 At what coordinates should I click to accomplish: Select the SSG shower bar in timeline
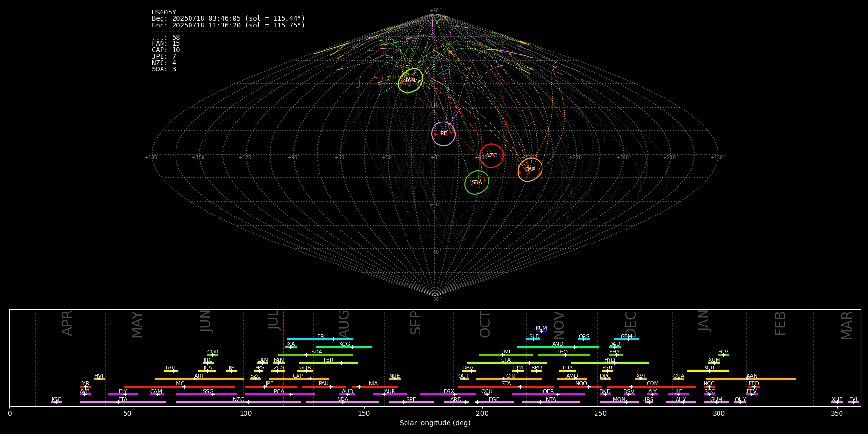click(206, 394)
